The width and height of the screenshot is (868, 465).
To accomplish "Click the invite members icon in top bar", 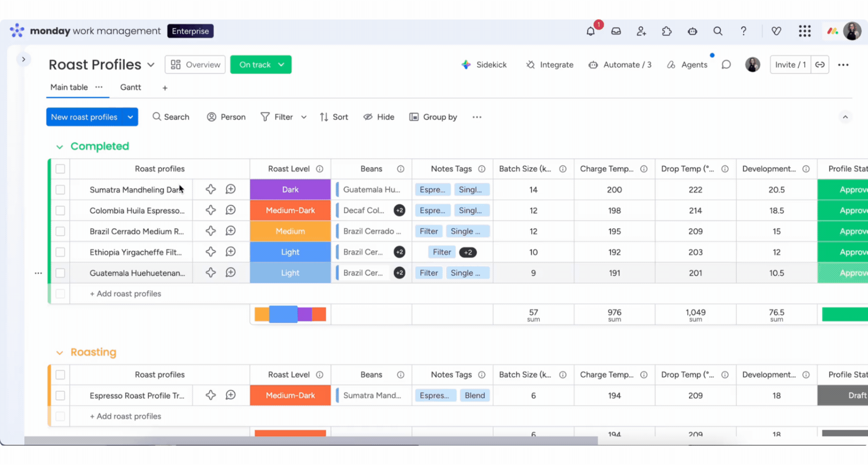I will pyautogui.click(x=642, y=31).
